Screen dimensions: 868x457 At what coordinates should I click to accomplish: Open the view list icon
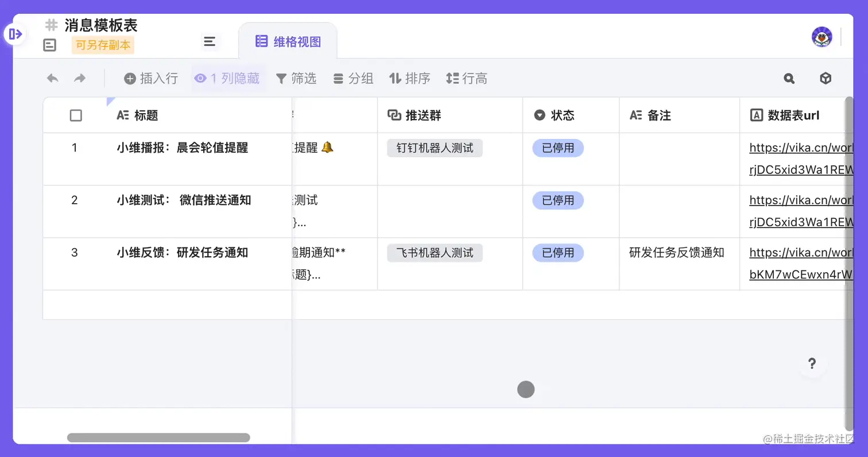click(x=210, y=41)
